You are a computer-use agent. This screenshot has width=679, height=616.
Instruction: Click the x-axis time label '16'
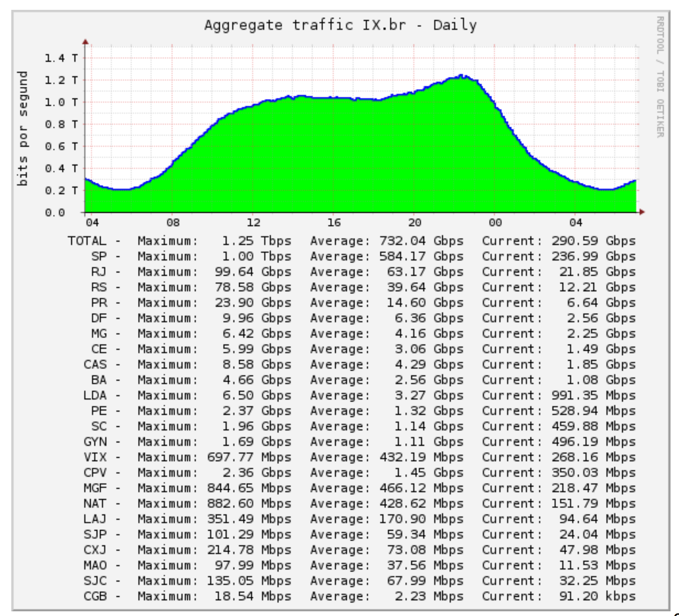pos(333,223)
